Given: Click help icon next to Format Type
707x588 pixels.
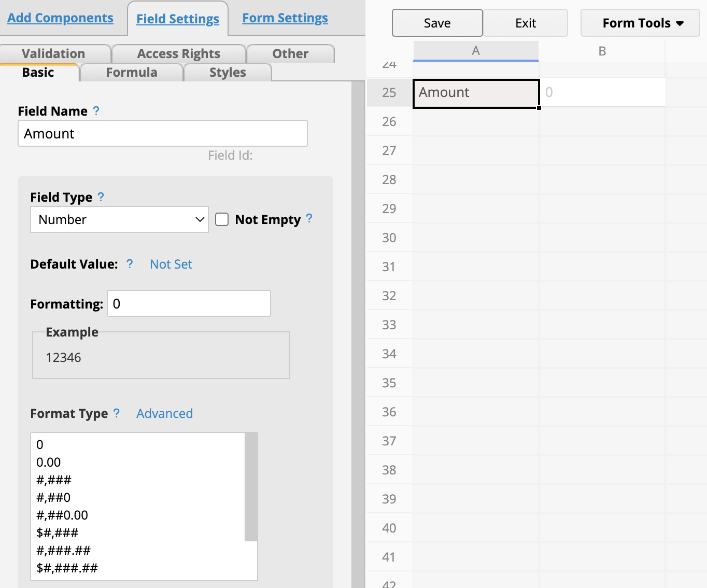Looking at the screenshot, I should 117,413.
